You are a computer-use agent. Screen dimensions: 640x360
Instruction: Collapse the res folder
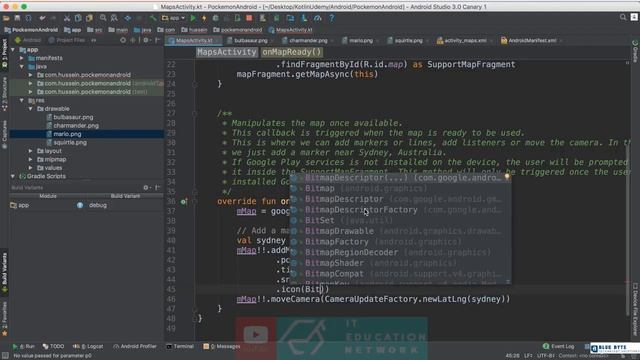pos(22,100)
